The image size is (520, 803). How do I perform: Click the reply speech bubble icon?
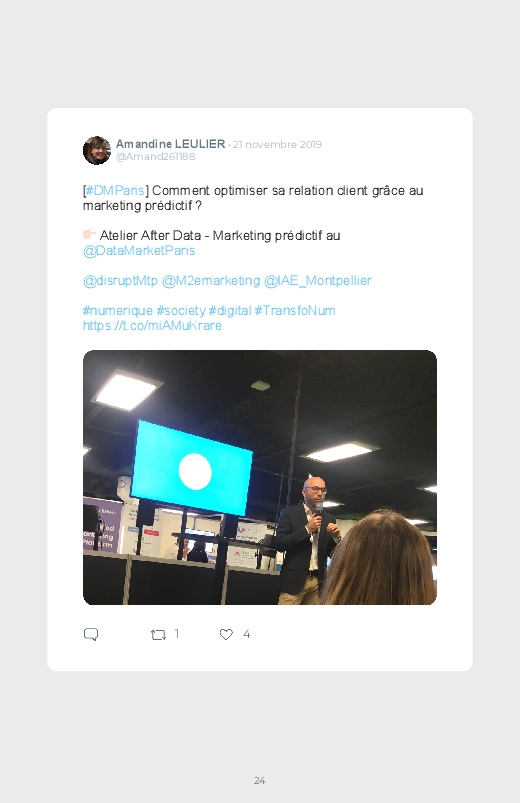[x=91, y=635]
